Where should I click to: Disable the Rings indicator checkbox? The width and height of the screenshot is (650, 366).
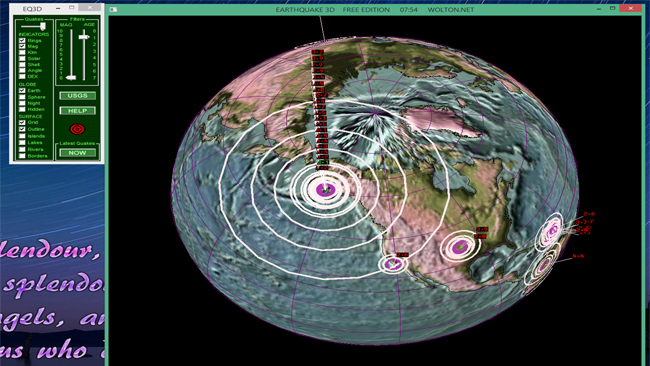coord(22,40)
